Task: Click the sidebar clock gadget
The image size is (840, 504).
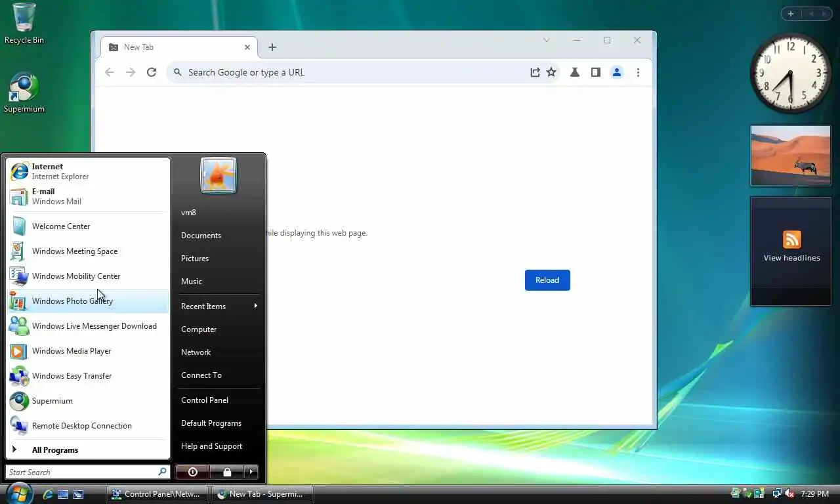Action: click(791, 73)
